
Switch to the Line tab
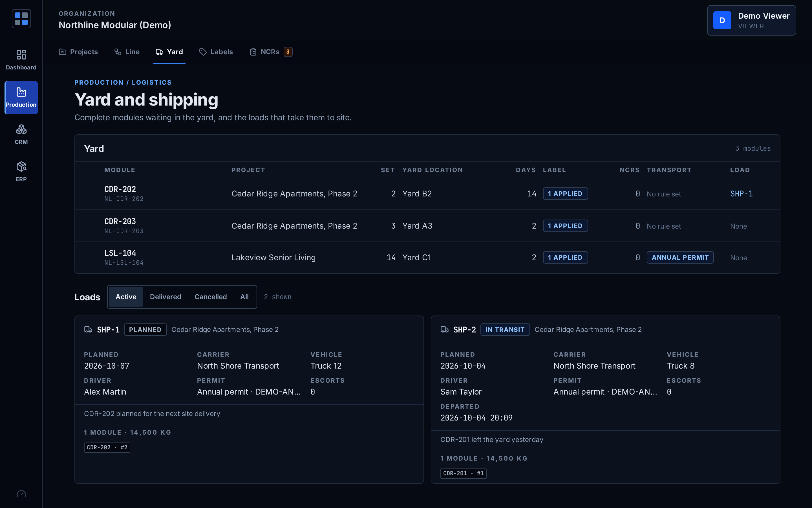pyautogui.click(x=127, y=52)
